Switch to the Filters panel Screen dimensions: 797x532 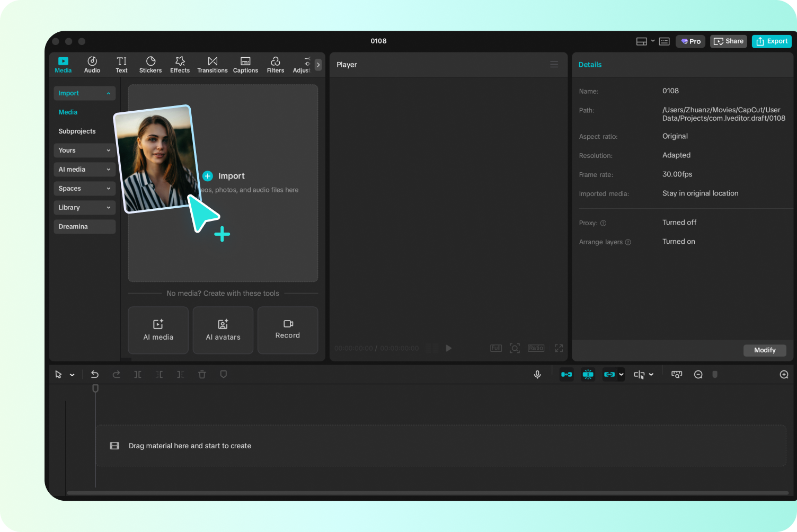pyautogui.click(x=275, y=64)
